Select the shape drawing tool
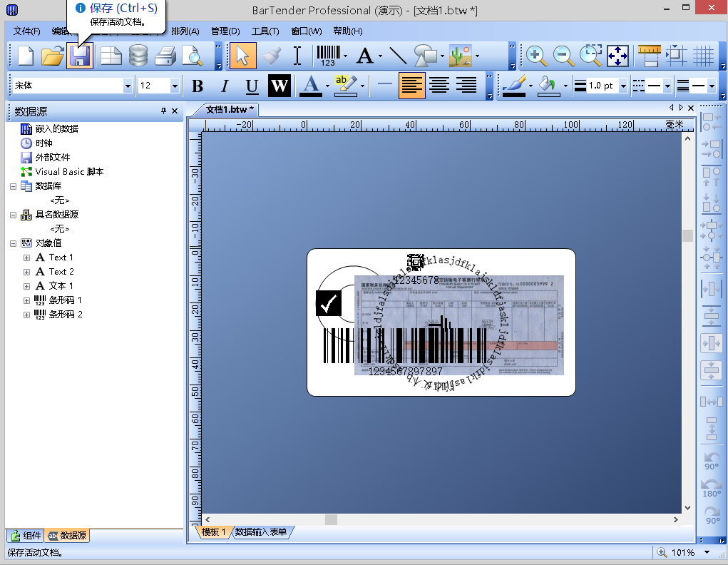Image resolution: width=728 pixels, height=565 pixels. point(425,56)
